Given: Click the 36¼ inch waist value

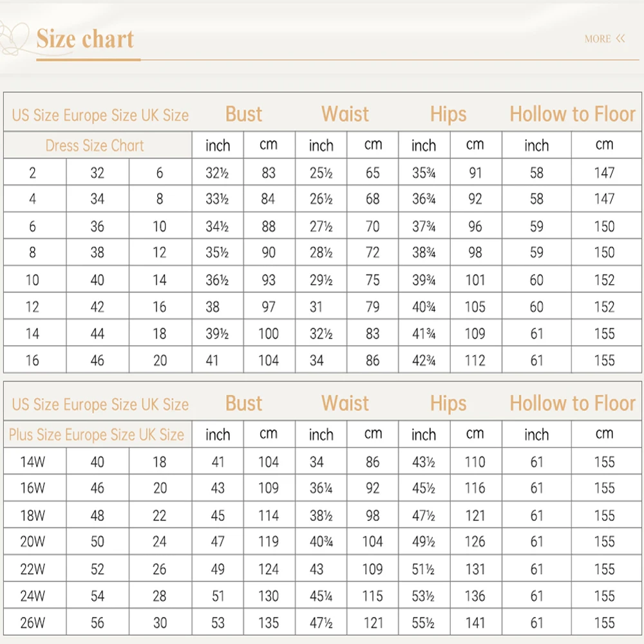Looking at the screenshot, I should click(321, 488).
